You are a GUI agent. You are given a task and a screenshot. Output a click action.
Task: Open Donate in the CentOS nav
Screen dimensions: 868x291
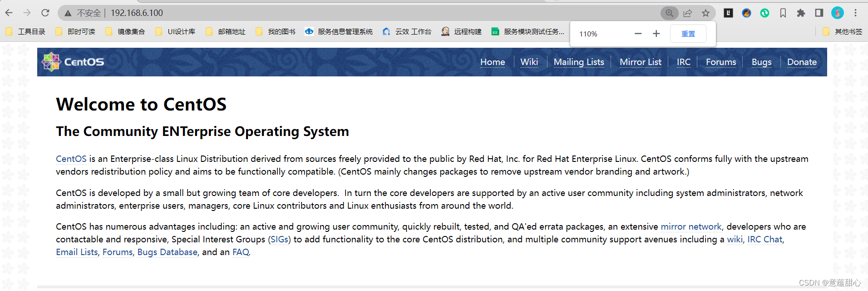click(x=802, y=62)
